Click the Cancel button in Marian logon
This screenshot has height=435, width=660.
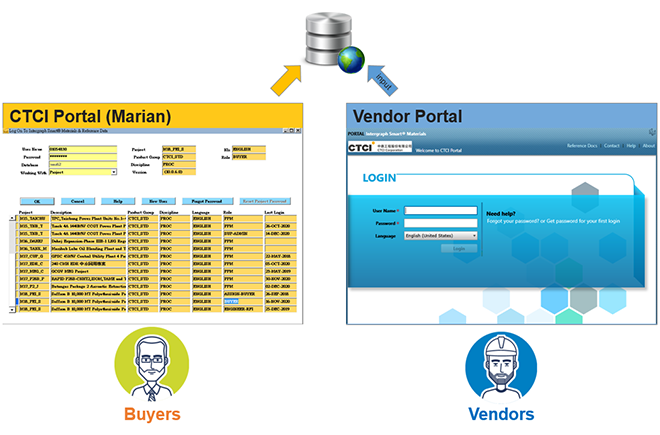[x=78, y=201]
